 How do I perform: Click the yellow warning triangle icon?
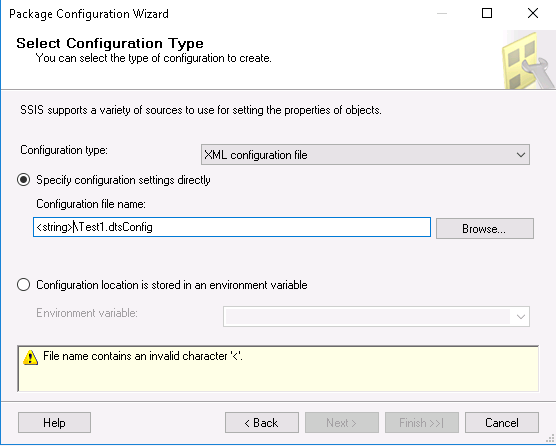pyautogui.click(x=30, y=357)
